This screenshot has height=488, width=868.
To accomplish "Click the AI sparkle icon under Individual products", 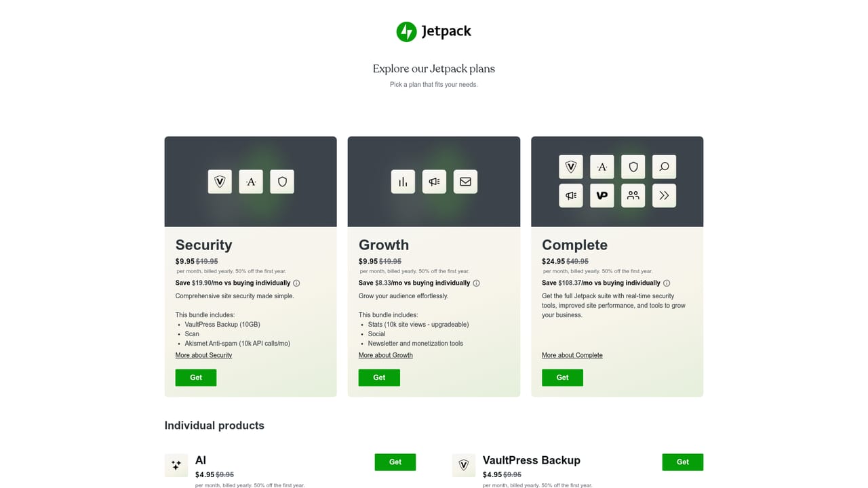I will click(x=176, y=465).
